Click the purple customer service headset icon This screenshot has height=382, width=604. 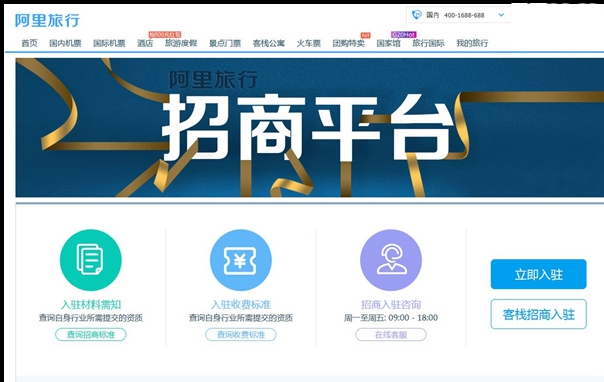391,260
